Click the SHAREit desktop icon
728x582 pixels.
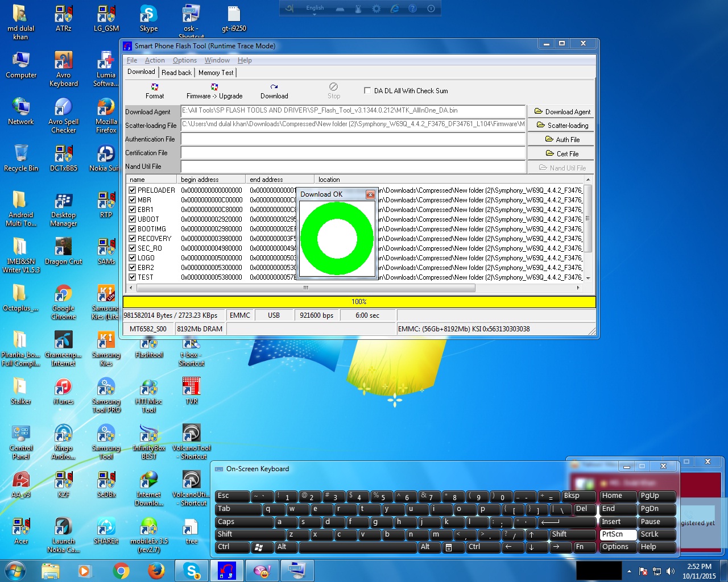pos(106,531)
